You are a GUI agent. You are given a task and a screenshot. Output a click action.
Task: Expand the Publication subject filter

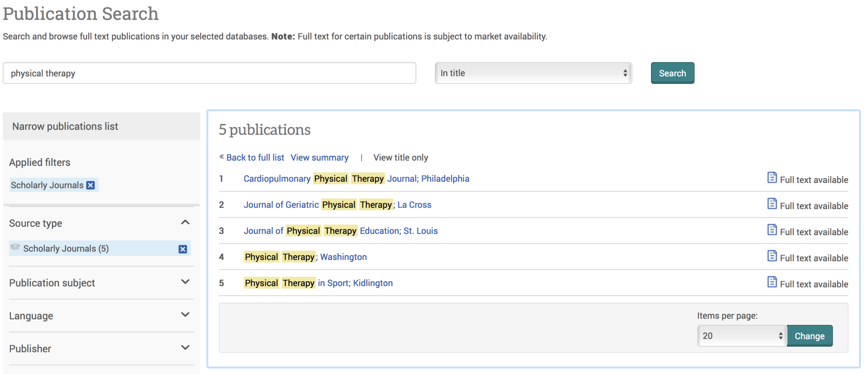[x=185, y=282]
